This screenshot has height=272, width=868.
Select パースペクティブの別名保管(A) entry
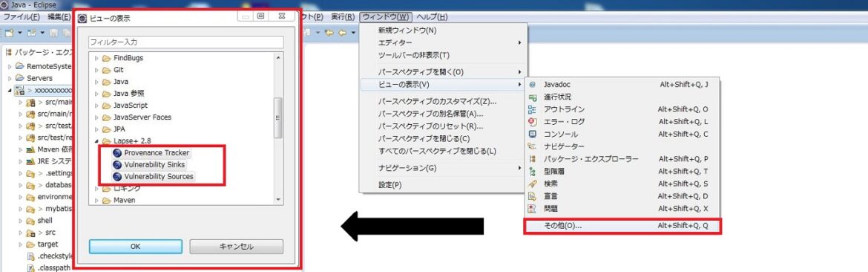444,114
